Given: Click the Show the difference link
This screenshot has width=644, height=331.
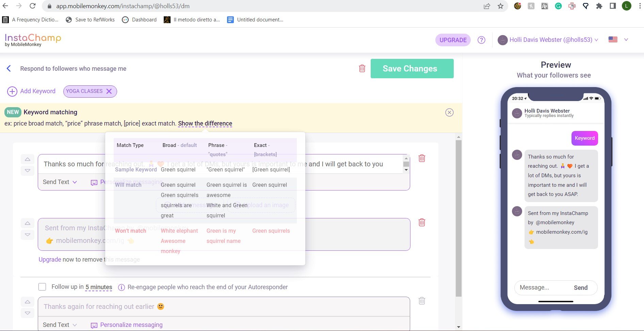Looking at the screenshot, I should (205, 123).
